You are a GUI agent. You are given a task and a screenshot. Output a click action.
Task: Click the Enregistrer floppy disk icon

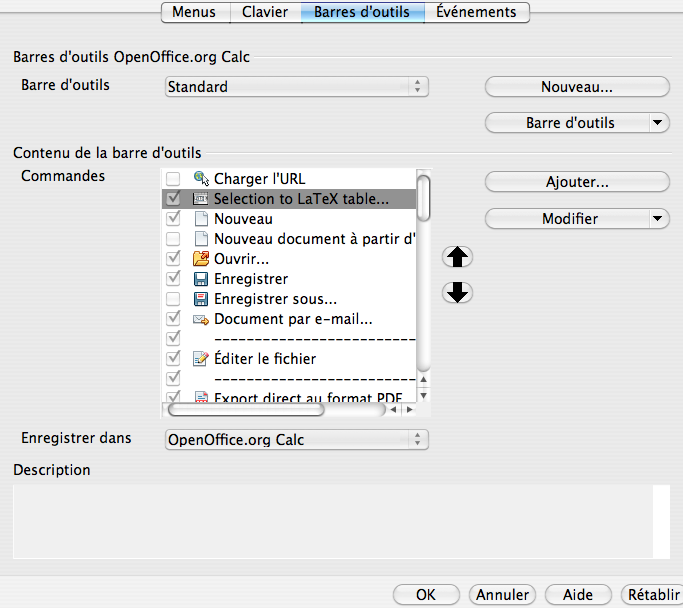point(200,279)
